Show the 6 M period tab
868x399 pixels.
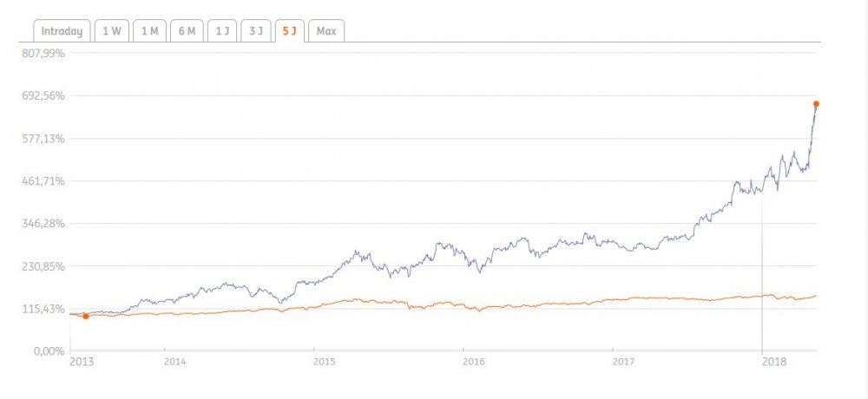(x=186, y=31)
